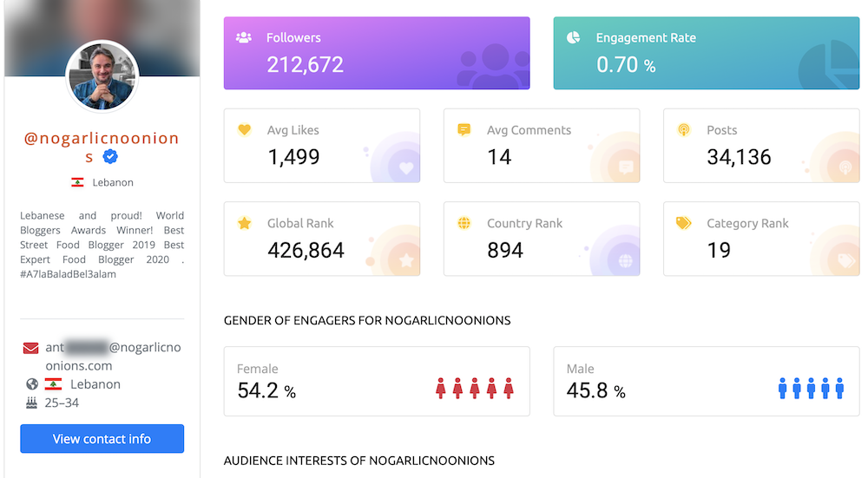Image resolution: width=868 pixels, height=478 pixels.
Task: Click the Country Rank globe icon
Action: pos(464,223)
